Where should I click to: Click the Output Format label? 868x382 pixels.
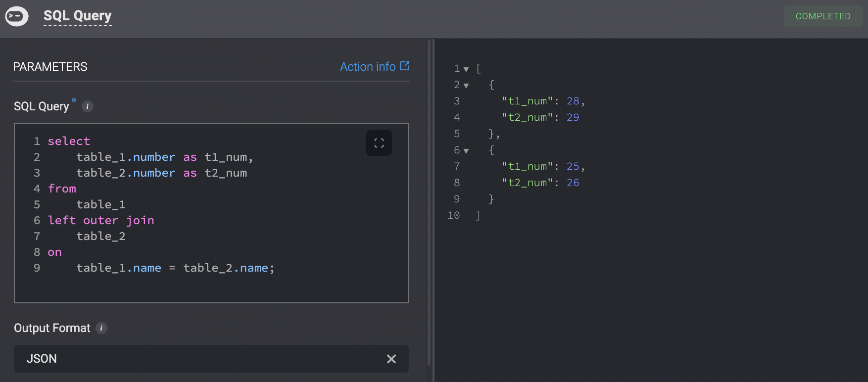pos(52,328)
